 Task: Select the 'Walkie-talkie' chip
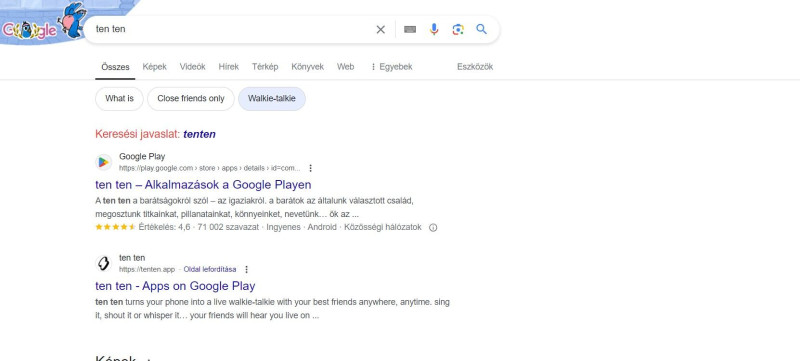(272, 99)
